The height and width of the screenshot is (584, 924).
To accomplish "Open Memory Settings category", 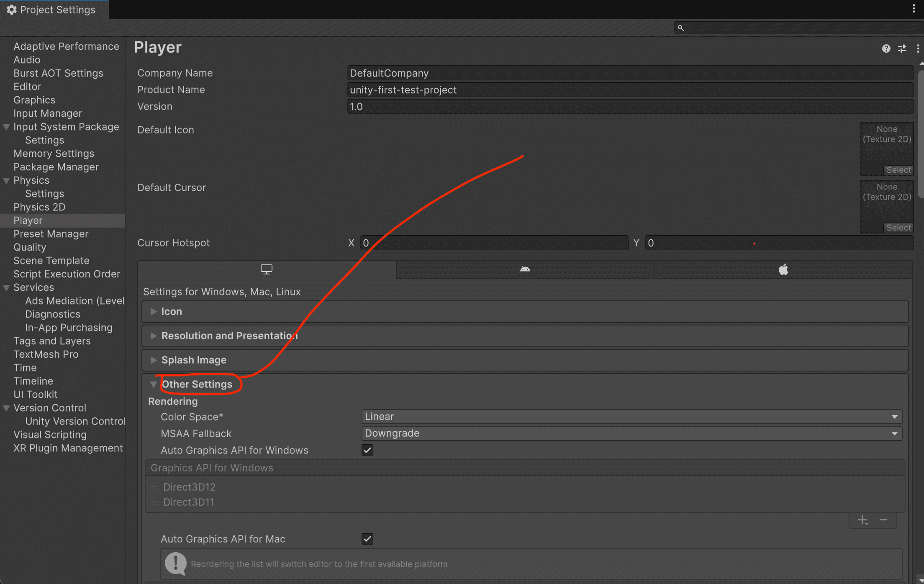I will [x=54, y=154].
